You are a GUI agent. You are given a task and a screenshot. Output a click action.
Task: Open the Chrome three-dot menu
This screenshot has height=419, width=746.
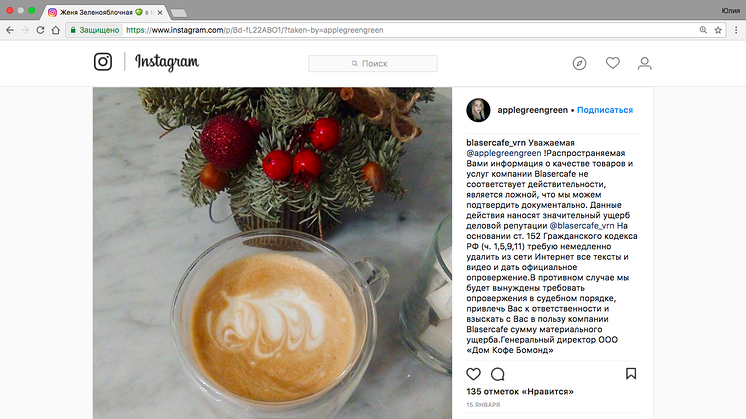point(736,30)
